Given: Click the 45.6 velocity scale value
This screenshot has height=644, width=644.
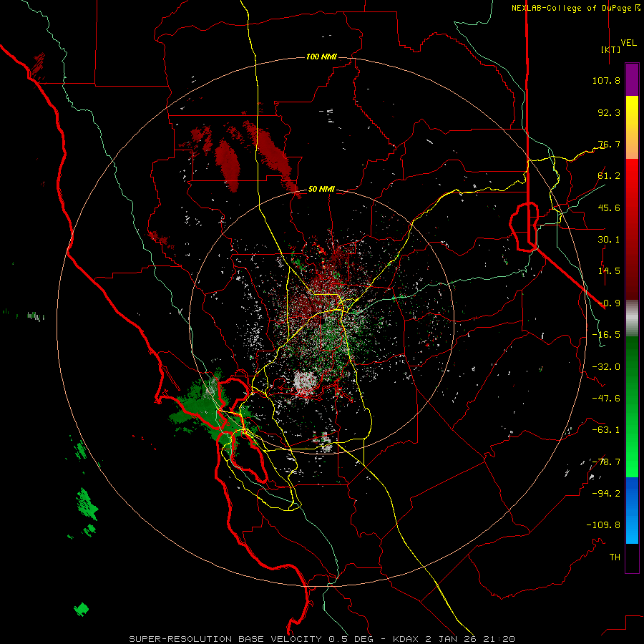Looking at the screenshot, I should (609, 208).
